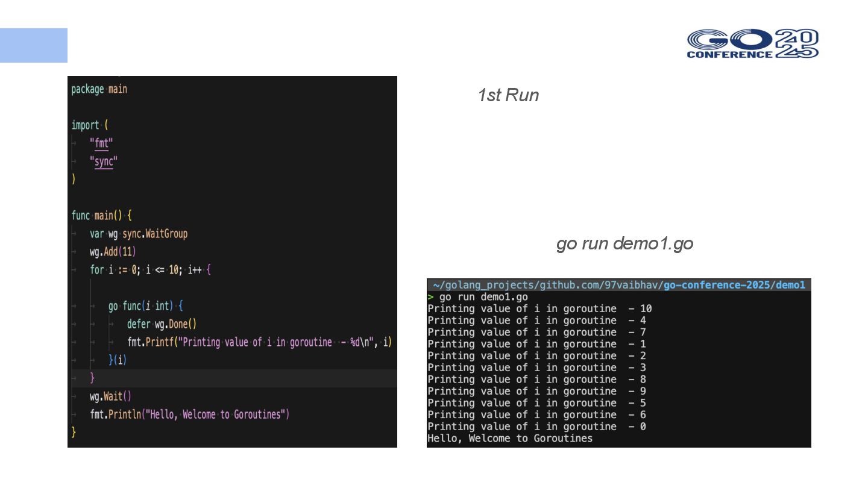Click output line ending in 10
The image size is (868, 488).
[x=540, y=308]
